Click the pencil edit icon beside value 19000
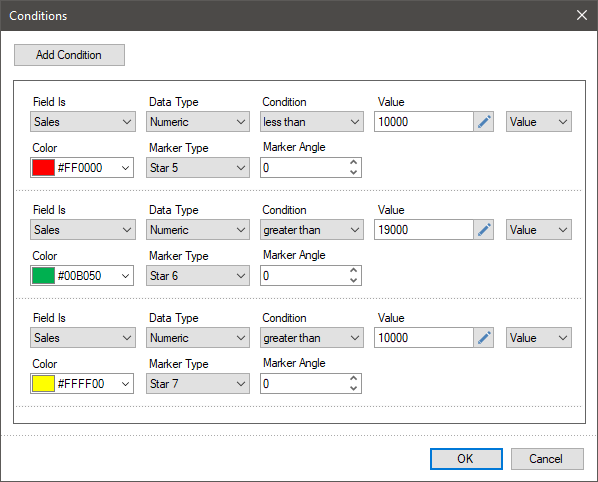The image size is (598, 482). coord(484,230)
